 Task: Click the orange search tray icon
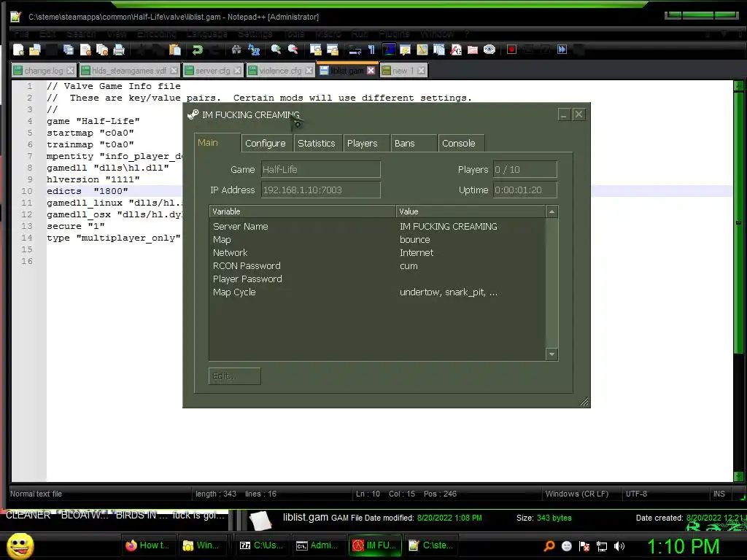[549, 546]
